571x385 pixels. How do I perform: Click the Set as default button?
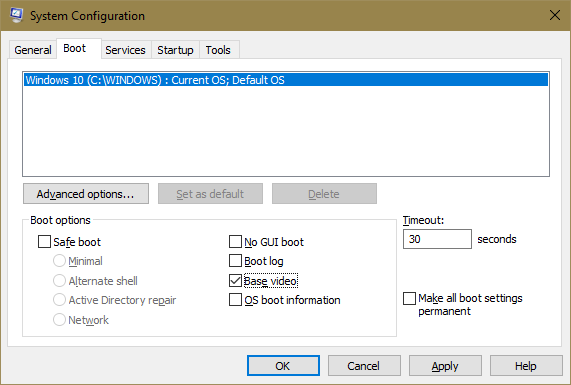(210, 194)
